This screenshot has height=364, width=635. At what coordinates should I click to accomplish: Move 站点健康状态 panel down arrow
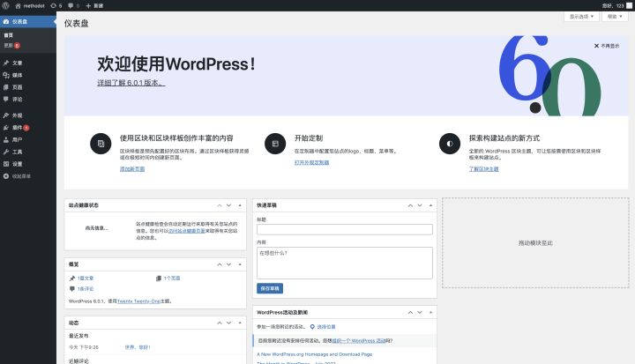pyautogui.click(x=228, y=205)
